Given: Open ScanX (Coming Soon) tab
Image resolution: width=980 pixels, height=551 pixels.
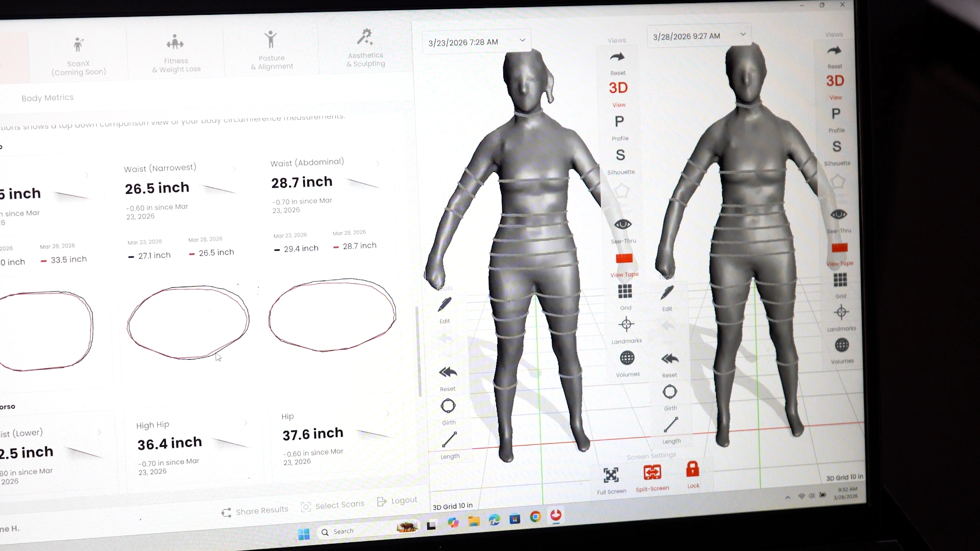Looking at the screenshot, I should pos(79,56).
